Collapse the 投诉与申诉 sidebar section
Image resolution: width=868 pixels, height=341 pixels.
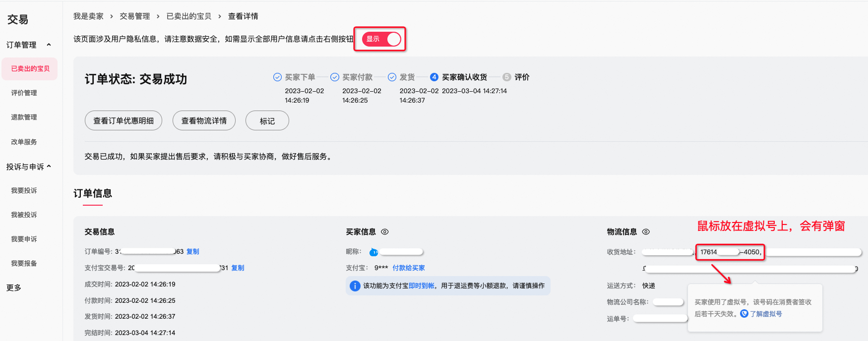click(x=49, y=167)
